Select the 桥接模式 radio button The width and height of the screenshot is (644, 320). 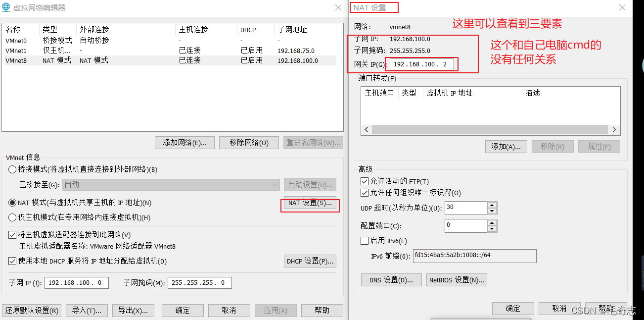[x=12, y=169]
